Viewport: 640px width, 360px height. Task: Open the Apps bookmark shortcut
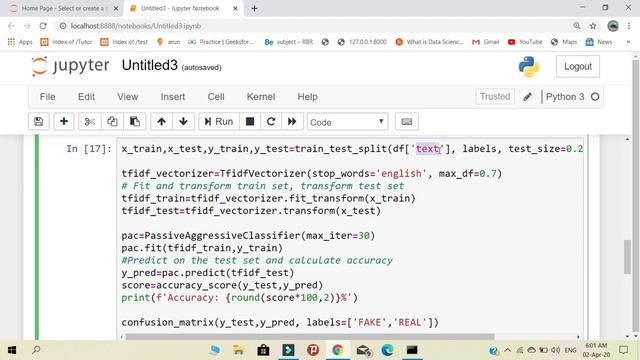20,42
